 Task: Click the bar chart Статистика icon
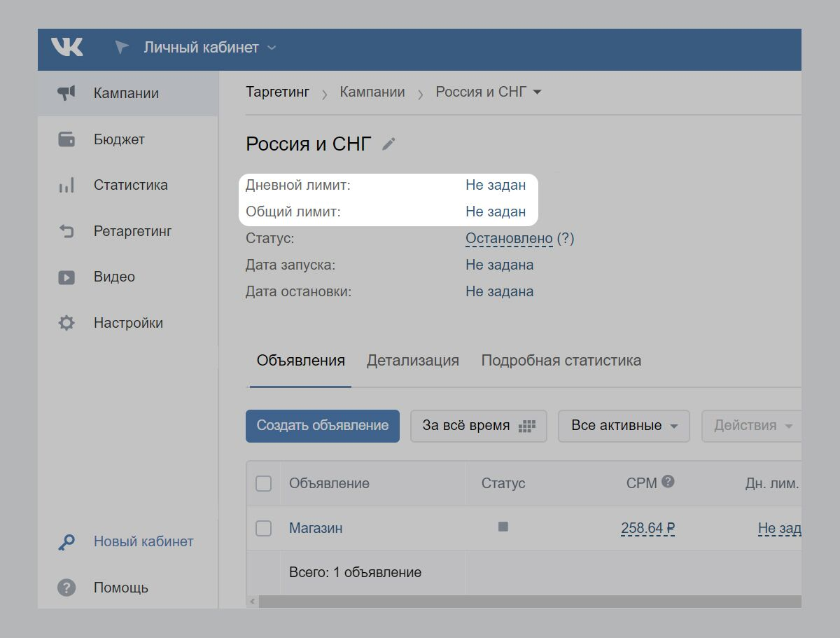pyautogui.click(x=66, y=186)
